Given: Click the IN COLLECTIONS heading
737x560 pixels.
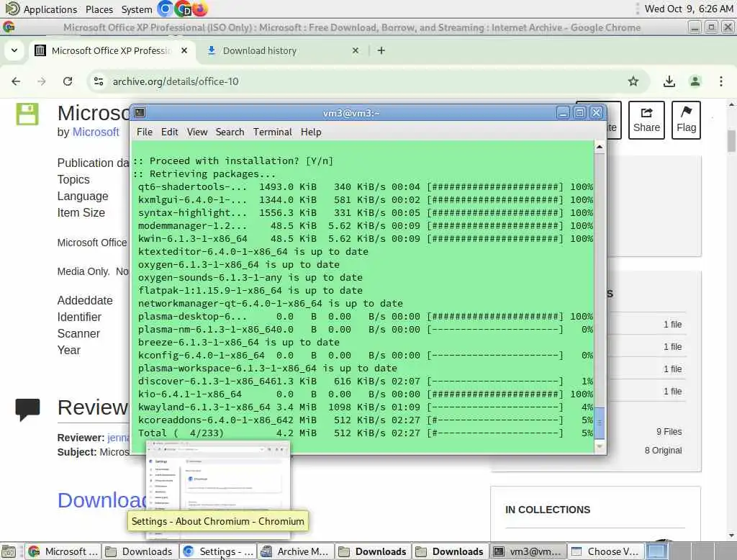Looking at the screenshot, I should tap(548, 510).
